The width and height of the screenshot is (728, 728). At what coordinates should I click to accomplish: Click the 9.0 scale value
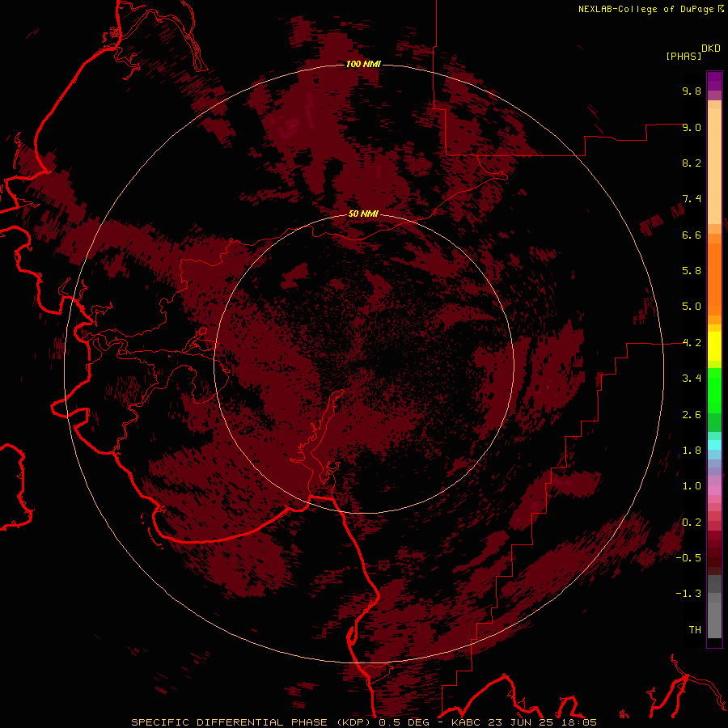692,128
